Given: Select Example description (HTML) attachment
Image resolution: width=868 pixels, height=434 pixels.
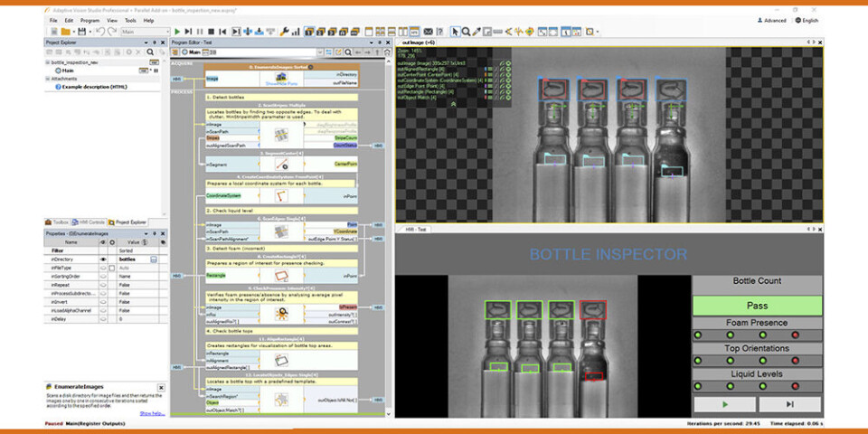Looking at the screenshot, I should tap(90, 87).
